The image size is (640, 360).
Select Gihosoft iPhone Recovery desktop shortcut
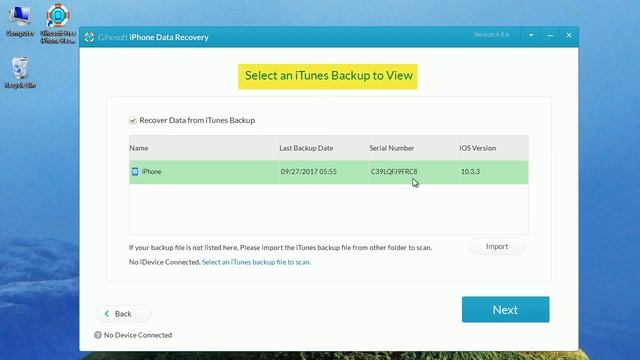pyautogui.click(x=58, y=24)
